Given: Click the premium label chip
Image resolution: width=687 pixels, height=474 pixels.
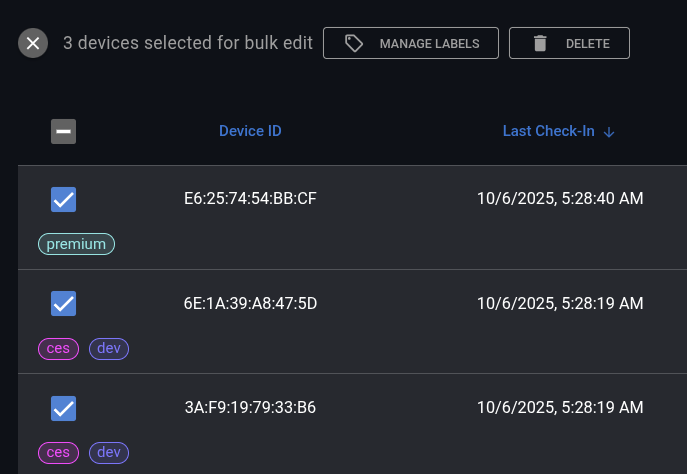Looking at the screenshot, I should coord(77,244).
